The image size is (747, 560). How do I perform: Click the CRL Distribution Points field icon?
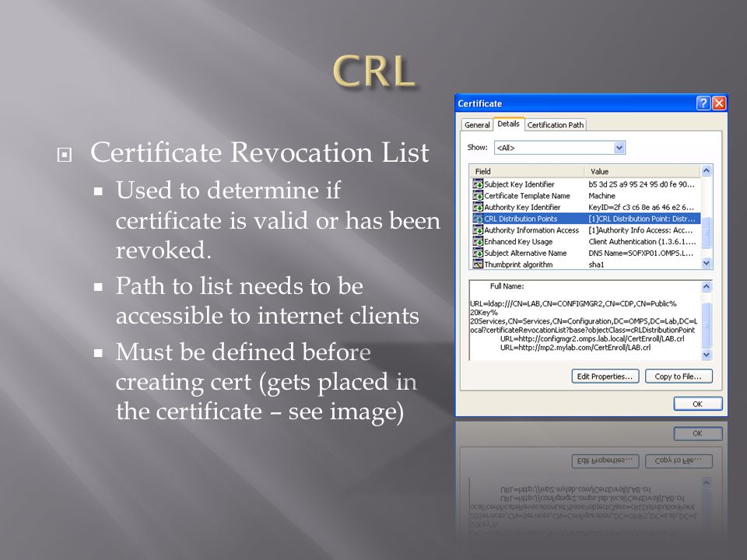478,219
